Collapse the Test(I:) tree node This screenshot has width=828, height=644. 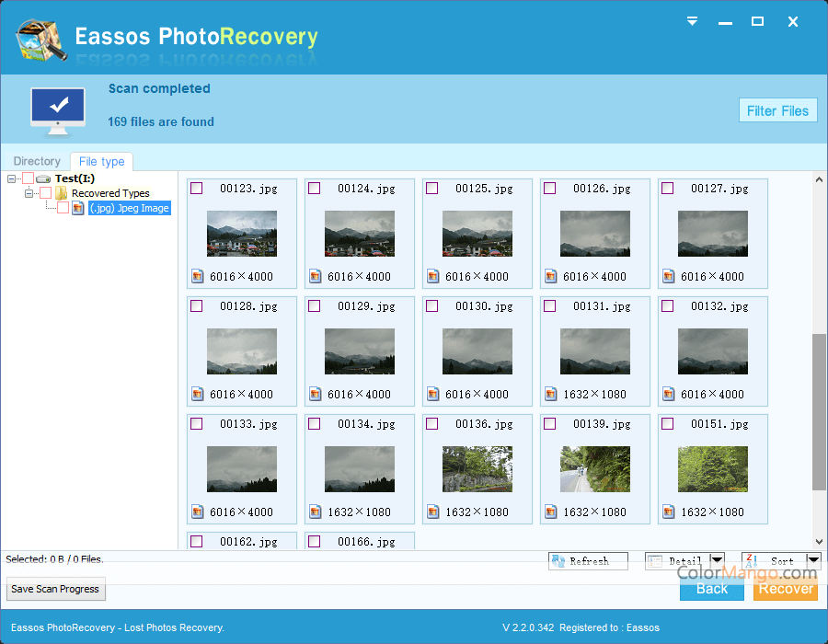pos(11,178)
